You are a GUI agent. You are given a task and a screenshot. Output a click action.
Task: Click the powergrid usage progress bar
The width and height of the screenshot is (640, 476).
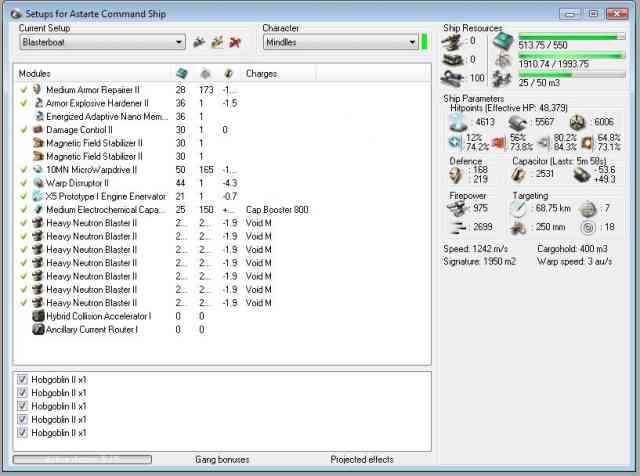pos(571,56)
